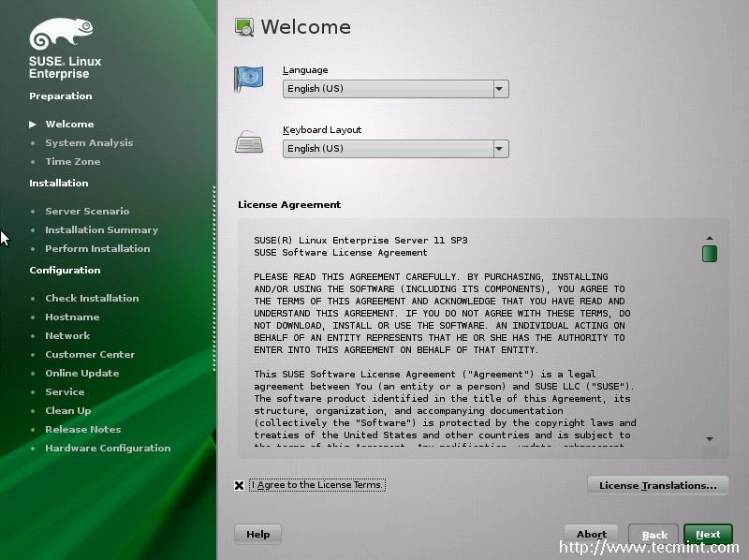Select Service step in sidebar

tap(65, 391)
